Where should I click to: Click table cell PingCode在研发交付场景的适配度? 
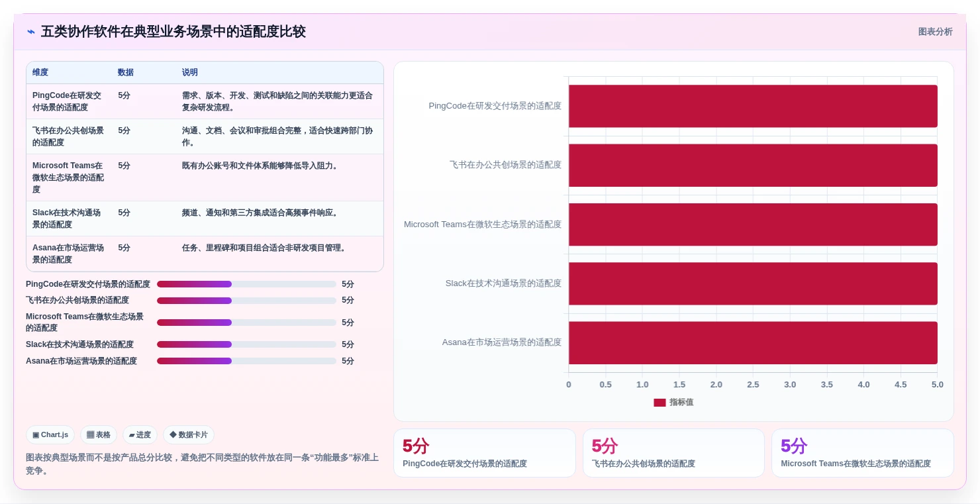pyautogui.click(x=69, y=101)
